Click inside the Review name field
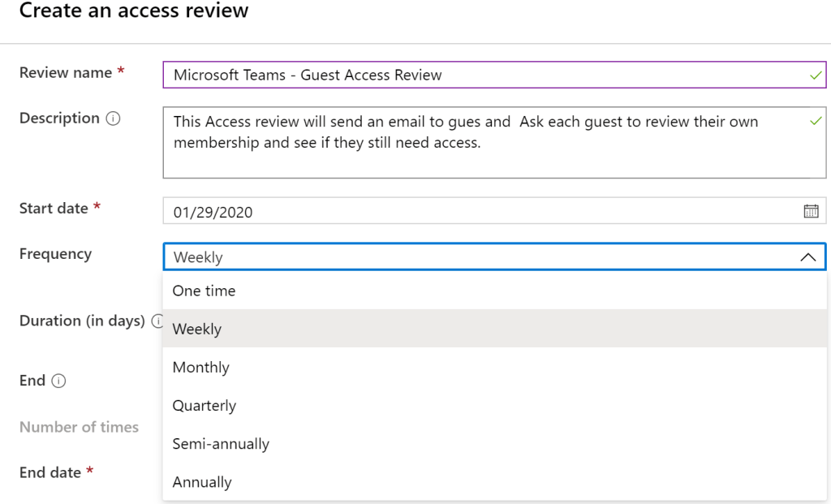 [487, 75]
